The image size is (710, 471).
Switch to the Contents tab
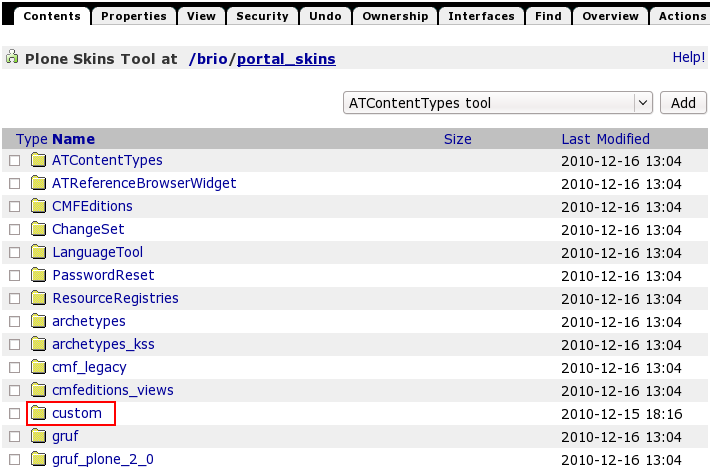tap(52, 16)
